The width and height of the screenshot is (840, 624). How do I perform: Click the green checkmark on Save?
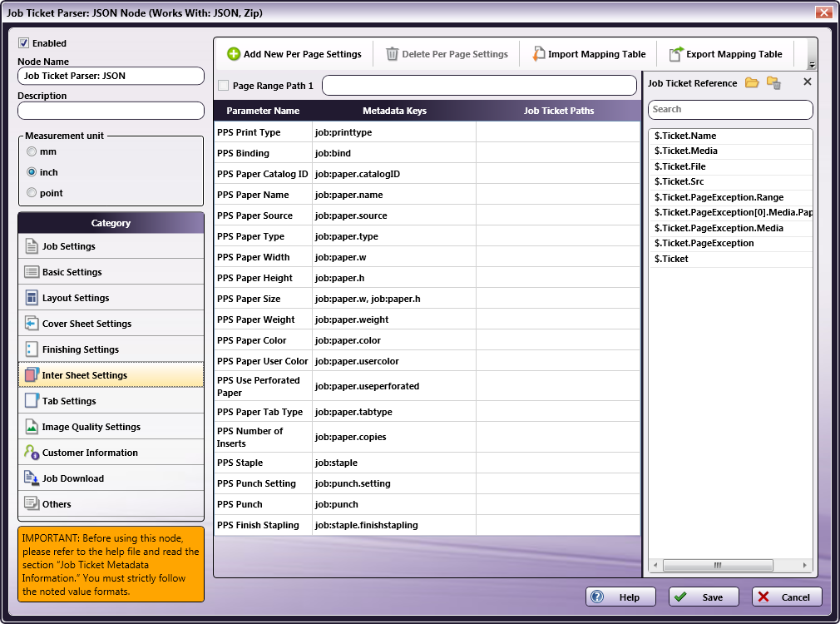click(x=680, y=597)
